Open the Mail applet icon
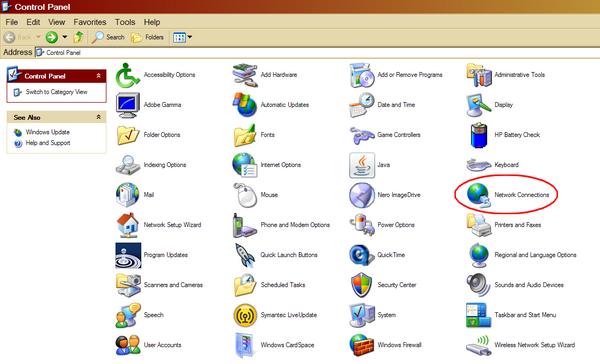600x364 pixels. 128,195
